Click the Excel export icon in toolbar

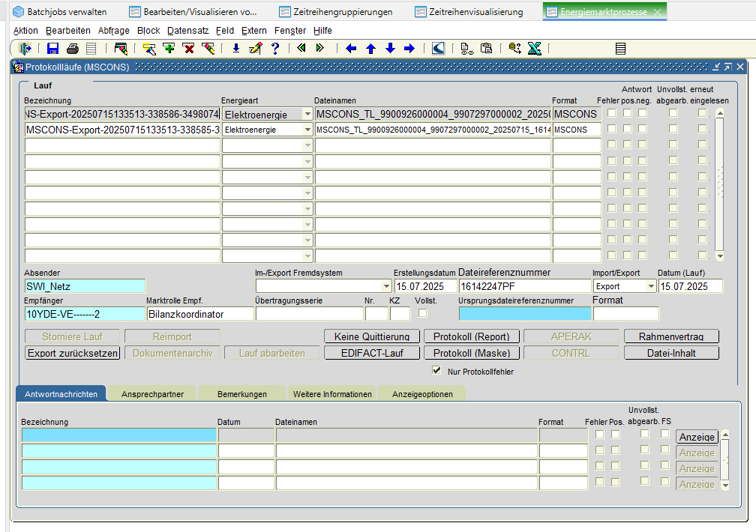coord(534,49)
